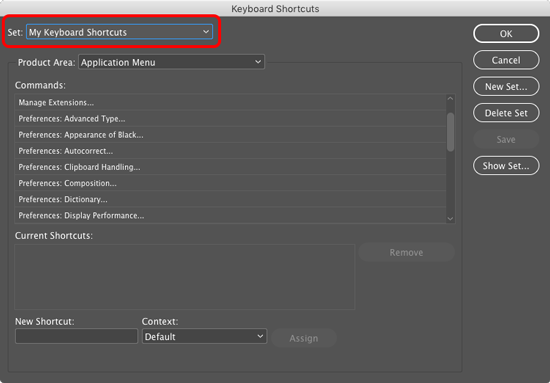The height and width of the screenshot is (383, 550).
Task: Click the Delete Set button
Action: [506, 113]
